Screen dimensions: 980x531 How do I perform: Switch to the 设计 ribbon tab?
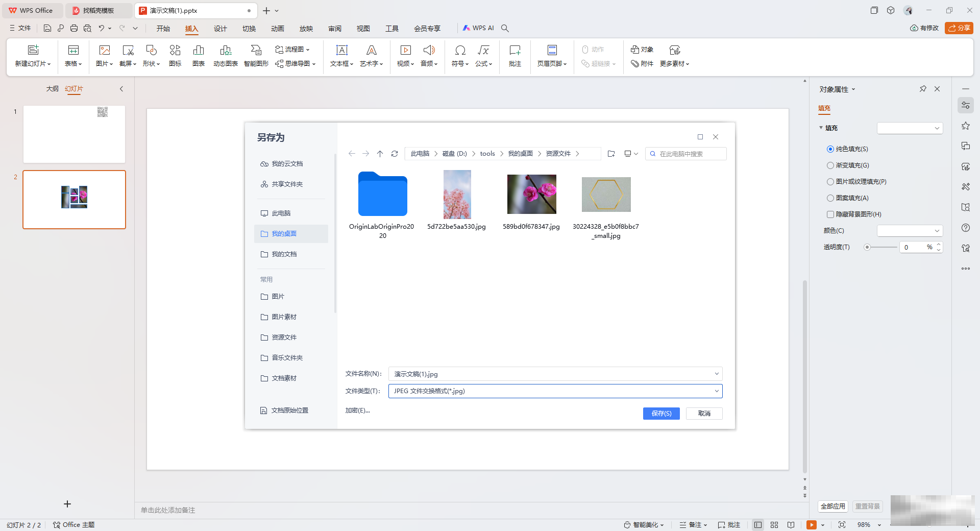220,29
